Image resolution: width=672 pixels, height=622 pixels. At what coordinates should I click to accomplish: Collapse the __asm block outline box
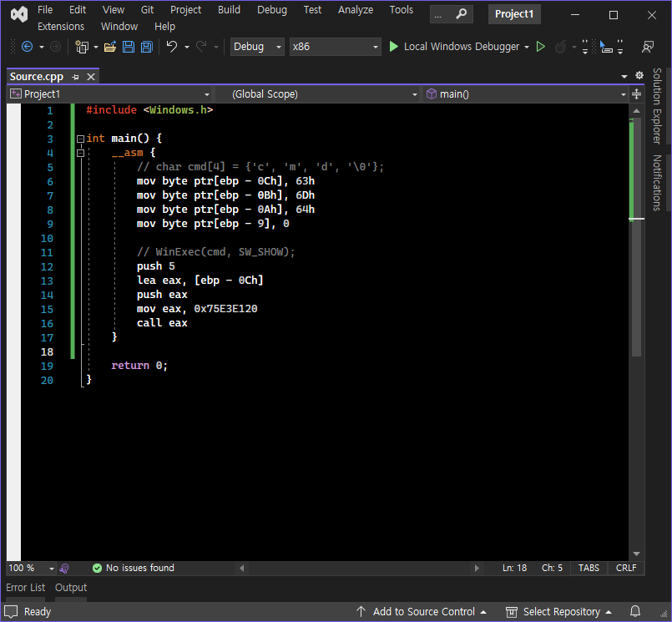(80, 153)
